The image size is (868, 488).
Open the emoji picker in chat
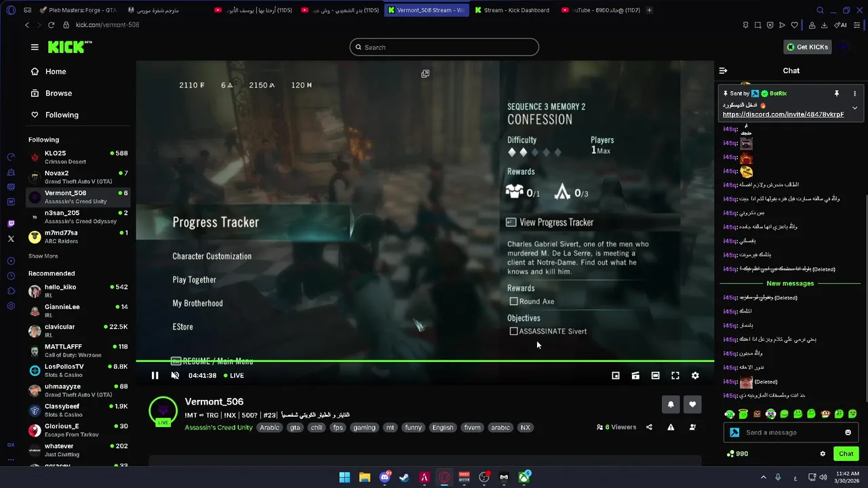(x=848, y=432)
